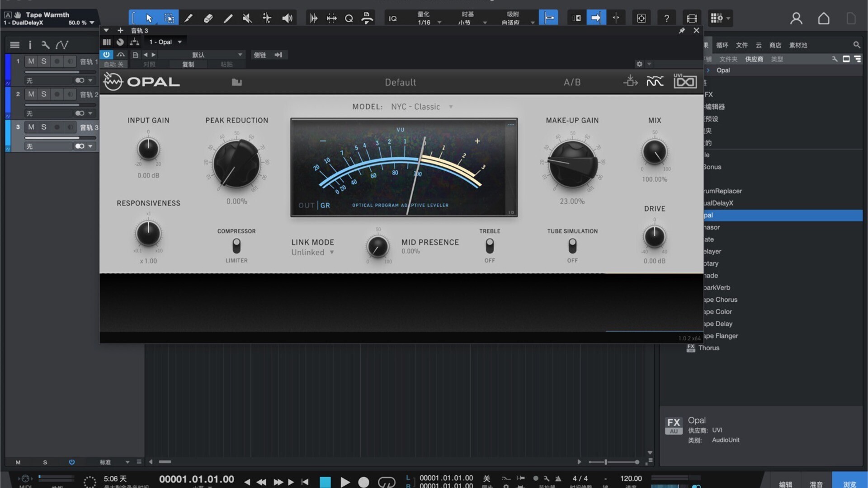Open the video player filmstrip icon
Viewport: 868px width, 488px height.
pos(692,19)
